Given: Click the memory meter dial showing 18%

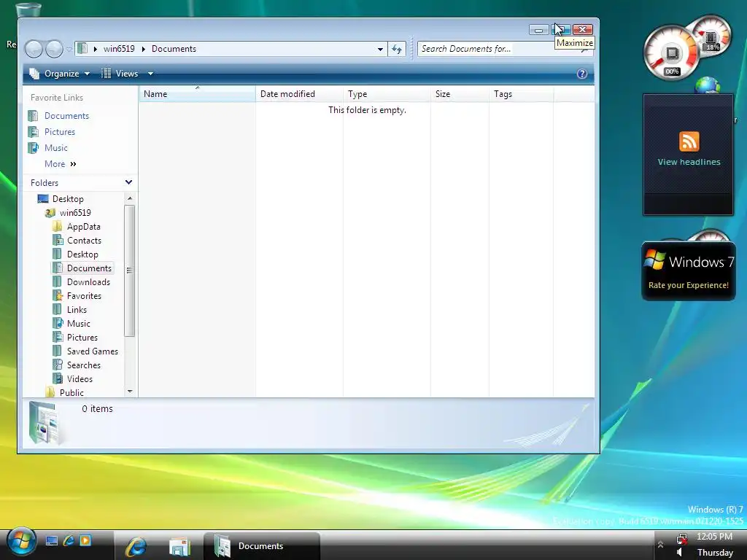Looking at the screenshot, I should click(x=711, y=36).
